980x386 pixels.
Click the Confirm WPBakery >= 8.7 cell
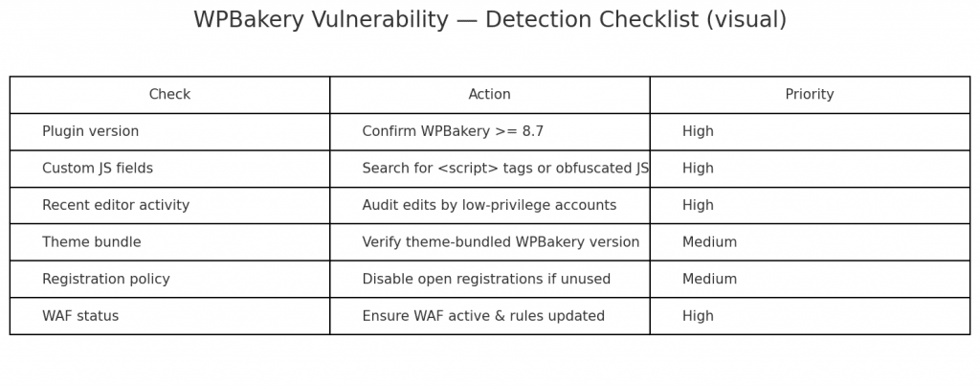pyautogui.click(x=453, y=132)
